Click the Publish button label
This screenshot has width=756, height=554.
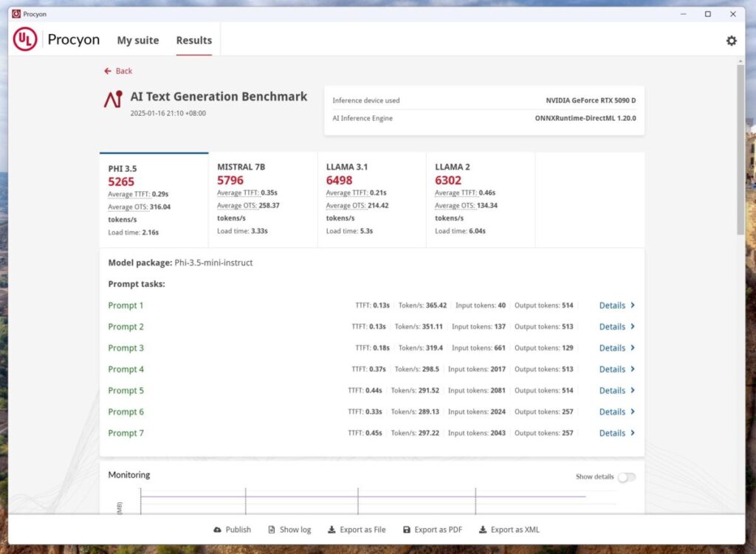[x=238, y=530]
